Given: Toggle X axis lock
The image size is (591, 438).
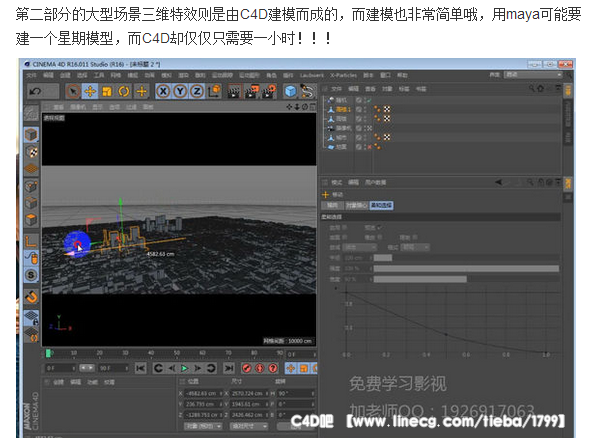Looking at the screenshot, I should (x=163, y=91).
